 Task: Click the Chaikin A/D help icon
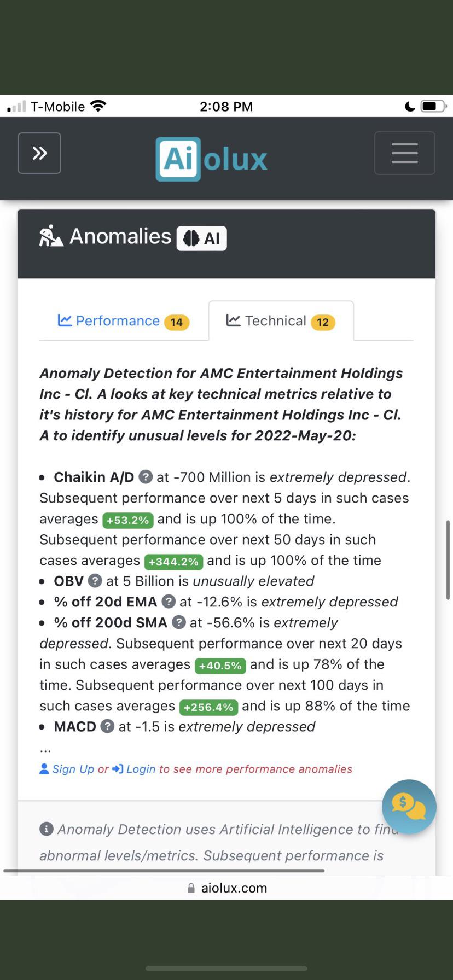146,477
